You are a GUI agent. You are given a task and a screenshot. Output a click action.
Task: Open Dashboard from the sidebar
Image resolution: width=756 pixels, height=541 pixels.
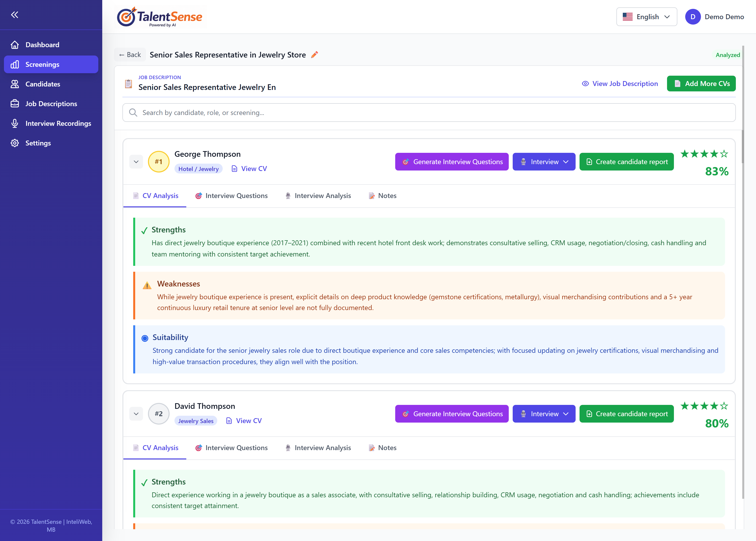pyautogui.click(x=42, y=45)
